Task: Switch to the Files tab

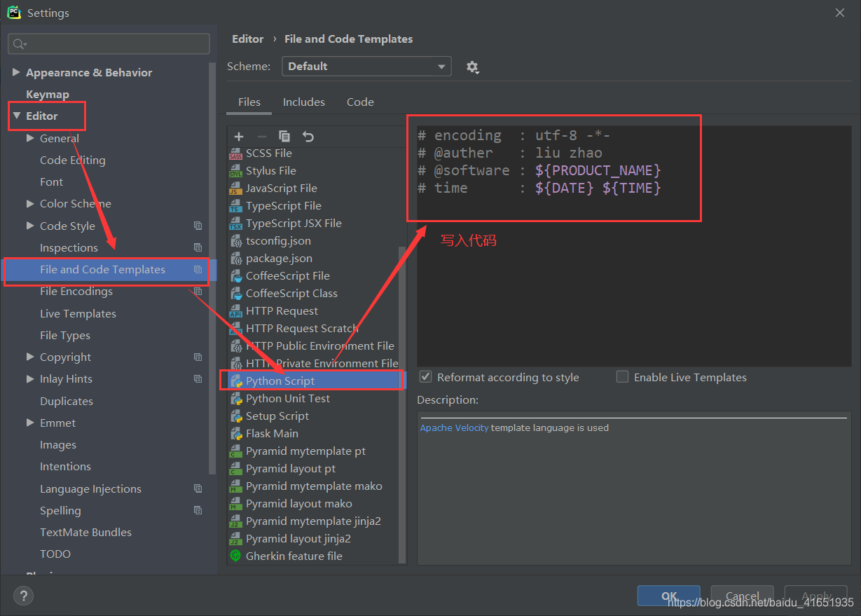Action: coord(249,102)
